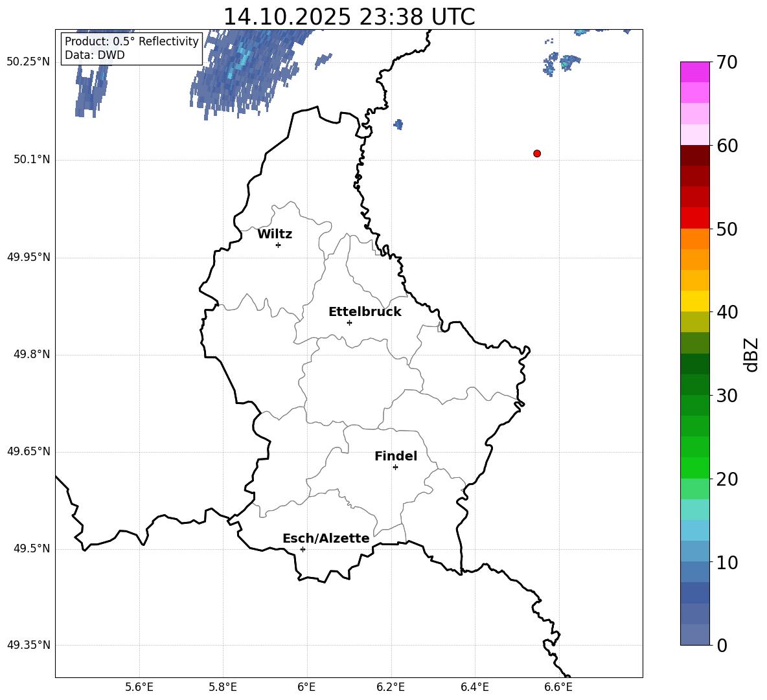Viewport: 767px width, 700px height.
Task: Click the Product: 0.5° Reflectivity text
Action: pyautogui.click(x=132, y=41)
